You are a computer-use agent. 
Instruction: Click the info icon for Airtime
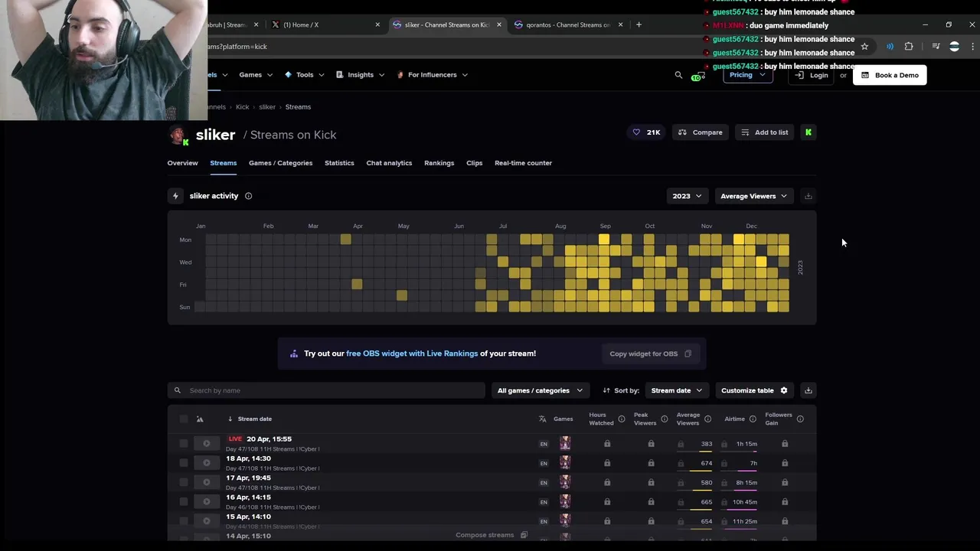pos(753,419)
